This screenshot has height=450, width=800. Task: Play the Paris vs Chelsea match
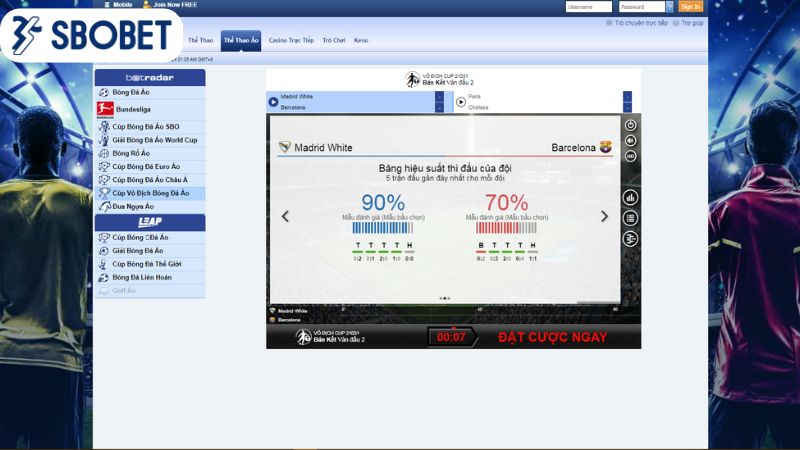coord(461,102)
